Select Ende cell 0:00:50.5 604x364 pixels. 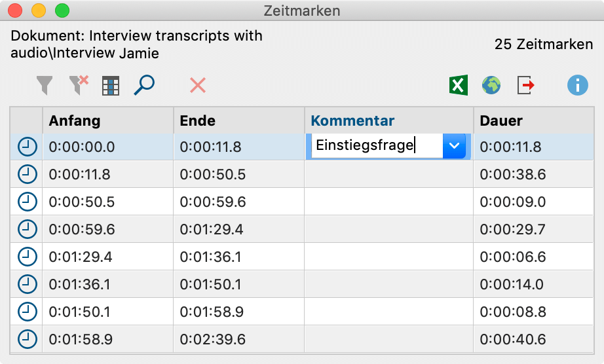239,174
